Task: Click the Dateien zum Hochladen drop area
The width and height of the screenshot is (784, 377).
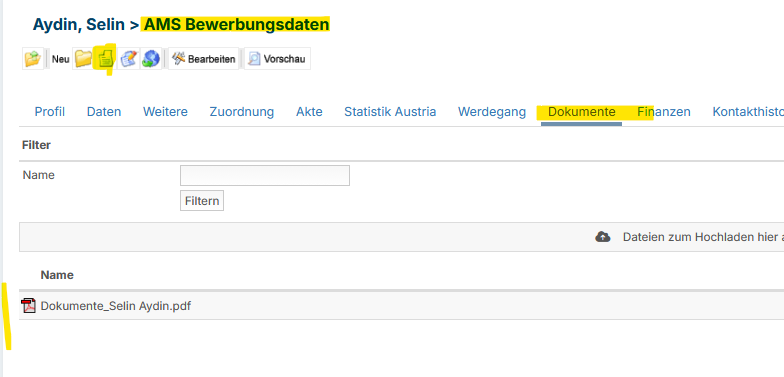Action: tap(402, 237)
